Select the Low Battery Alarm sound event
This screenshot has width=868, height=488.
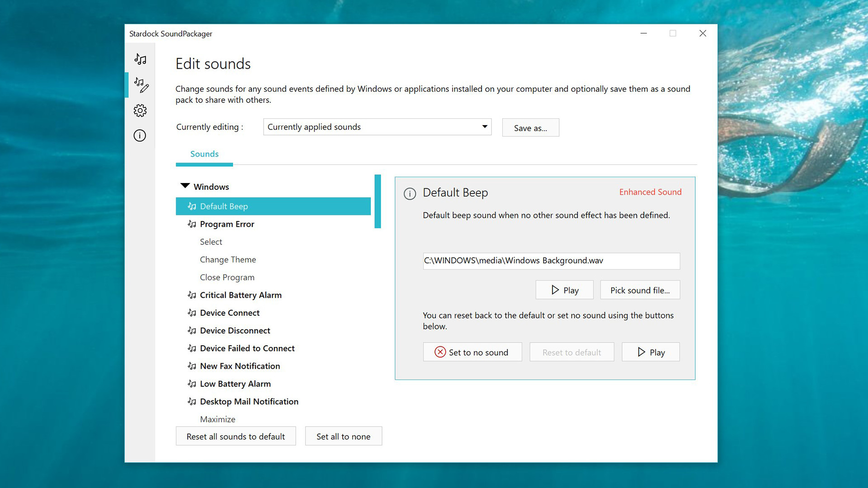[235, 384]
